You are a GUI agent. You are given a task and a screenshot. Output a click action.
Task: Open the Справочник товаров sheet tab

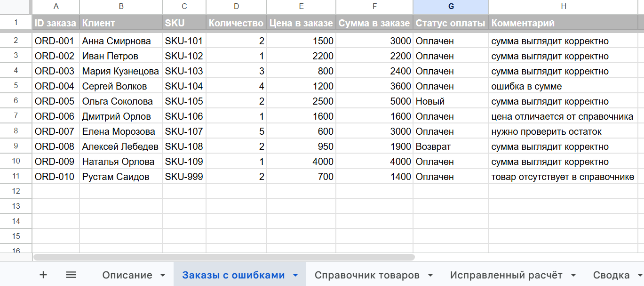point(367,275)
